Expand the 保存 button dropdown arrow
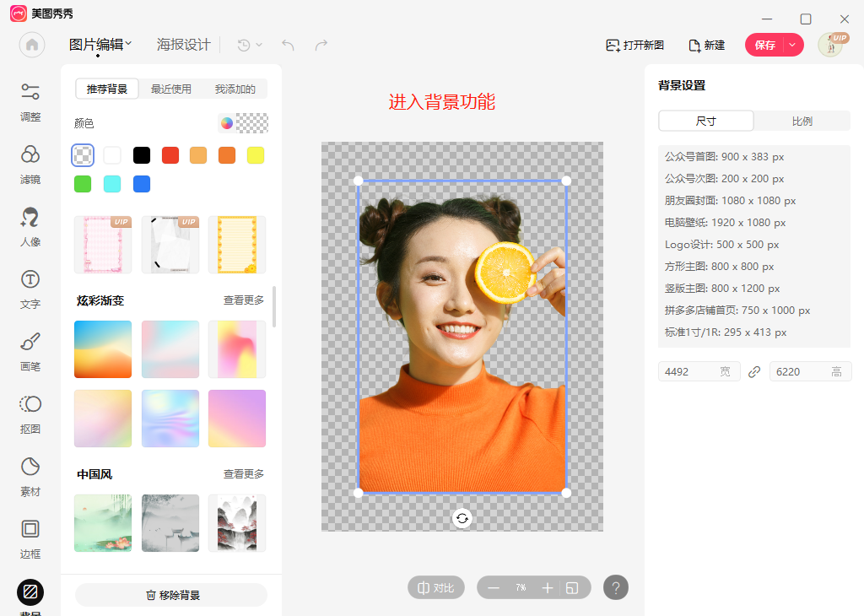This screenshot has height=616, width=864. [791, 46]
